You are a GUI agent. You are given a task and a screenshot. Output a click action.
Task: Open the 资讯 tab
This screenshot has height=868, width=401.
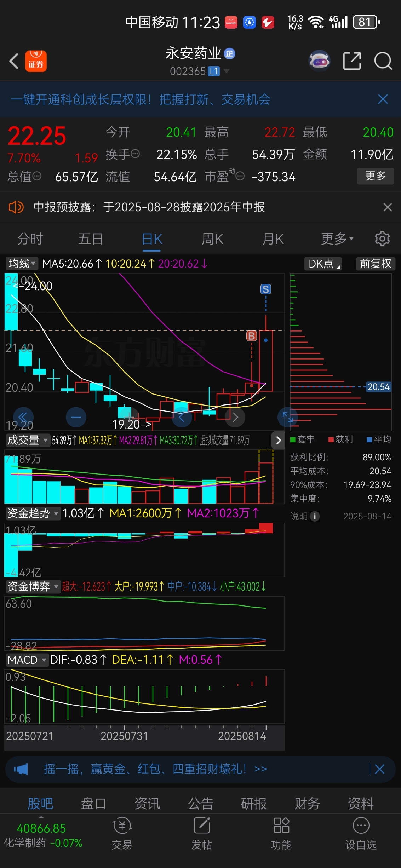pyautogui.click(x=147, y=804)
